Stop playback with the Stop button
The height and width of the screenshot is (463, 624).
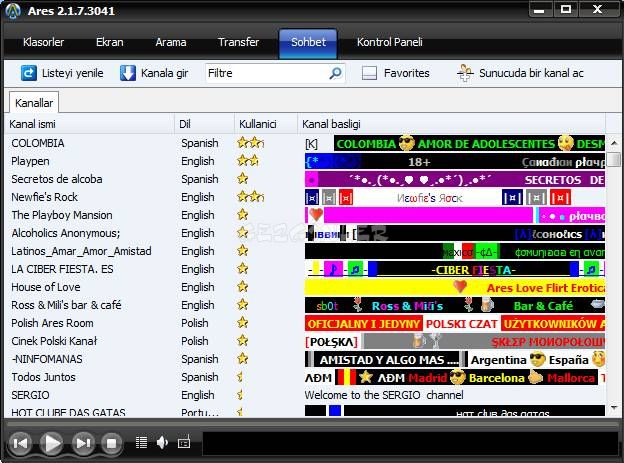[111, 443]
